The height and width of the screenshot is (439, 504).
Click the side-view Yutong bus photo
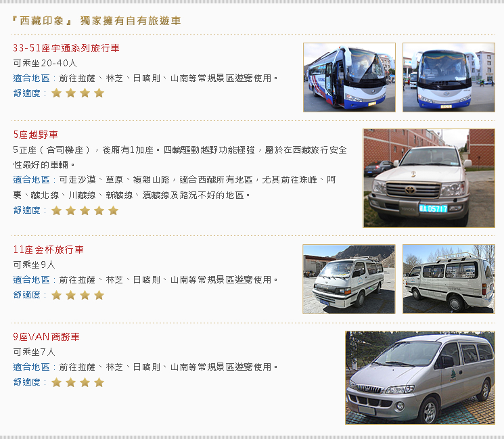(x=349, y=78)
